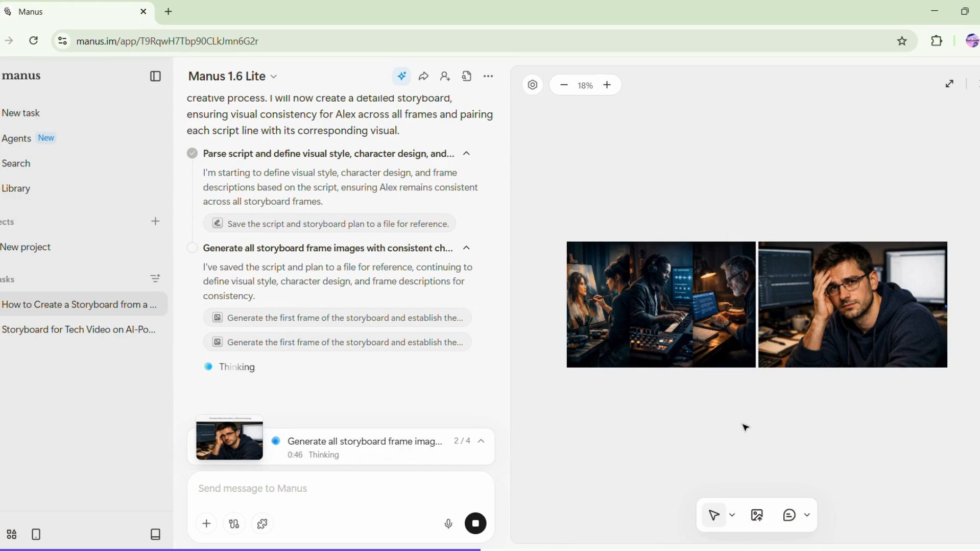The width and height of the screenshot is (980, 551).
Task: Click the reset view target icon
Action: [533, 85]
